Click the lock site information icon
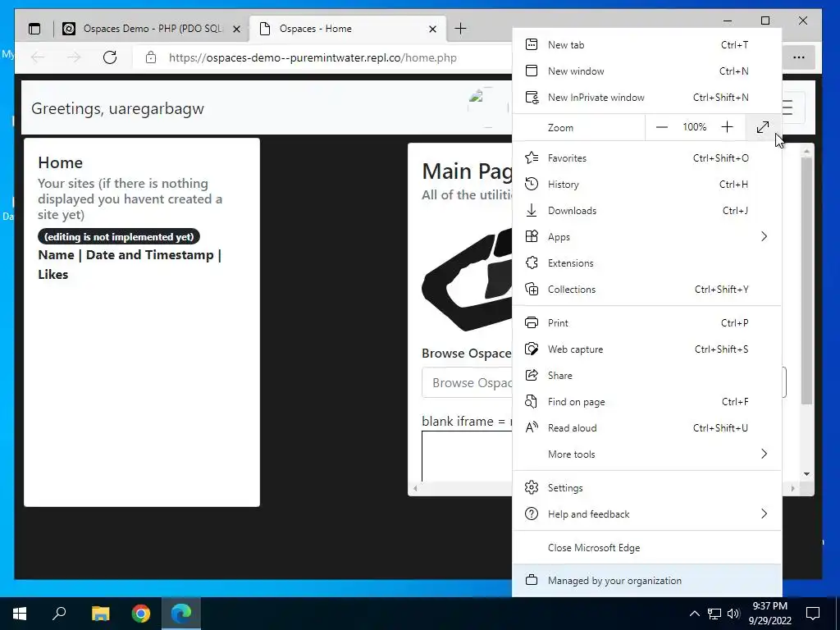Viewport: 840px width, 630px height. click(151, 57)
